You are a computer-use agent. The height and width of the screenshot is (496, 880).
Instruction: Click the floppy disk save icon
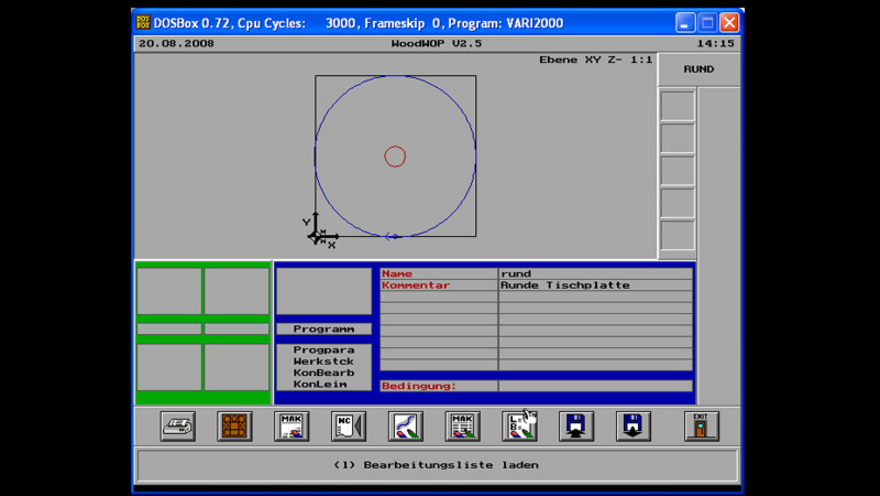click(633, 426)
